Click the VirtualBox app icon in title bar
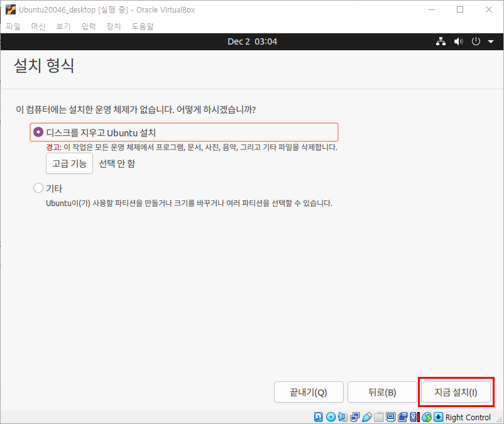504x424 pixels. pos(11,9)
